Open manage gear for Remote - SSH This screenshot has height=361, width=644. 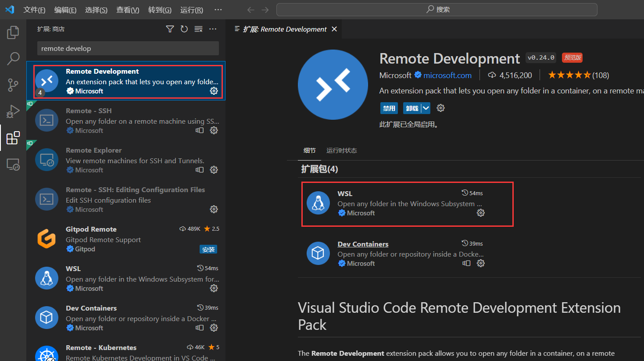[x=214, y=130]
